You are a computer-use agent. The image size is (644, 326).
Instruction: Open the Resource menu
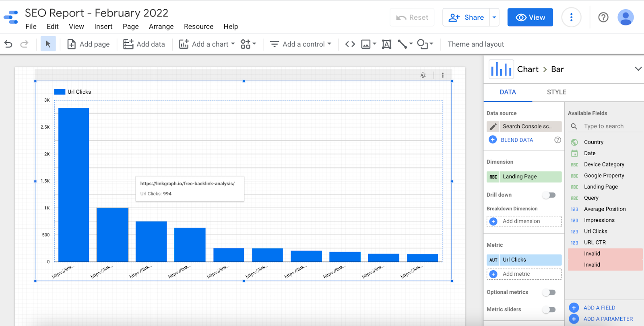(199, 27)
